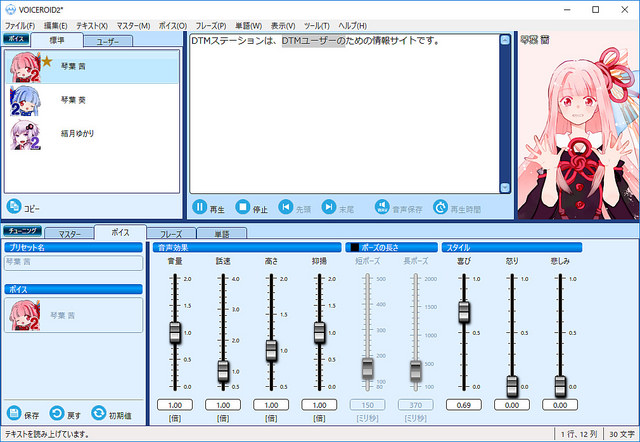The image size is (640, 442).
Task: Open the ファイル(F) menu
Action: [19, 26]
